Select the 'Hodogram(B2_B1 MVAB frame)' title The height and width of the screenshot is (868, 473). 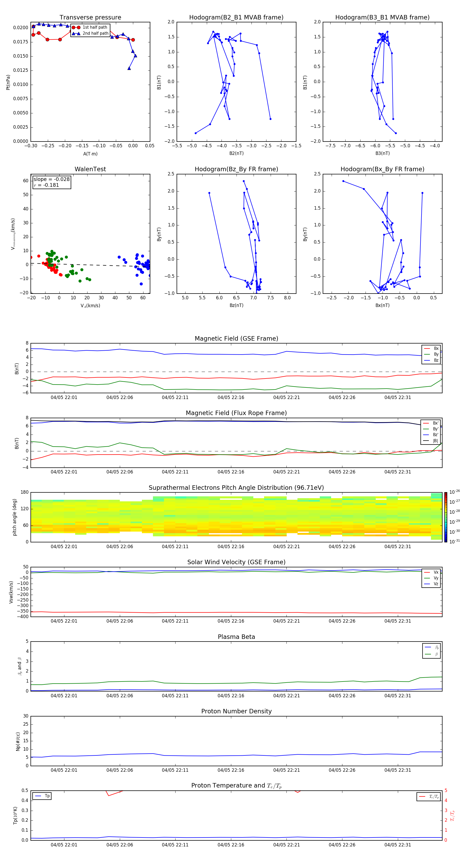tap(236, 18)
